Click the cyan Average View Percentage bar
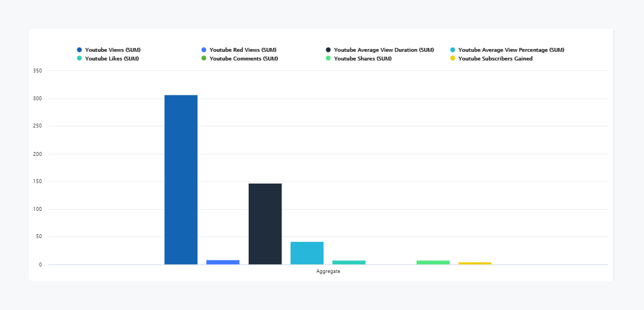The width and height of the screenshot is (644, 310). (x=307, y=253)
